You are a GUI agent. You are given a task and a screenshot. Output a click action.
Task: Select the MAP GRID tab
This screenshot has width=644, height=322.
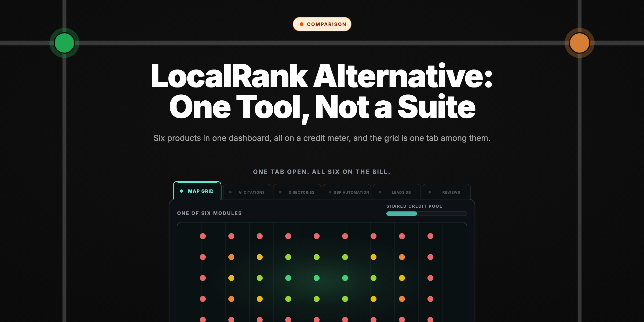[x=197, y=191]
